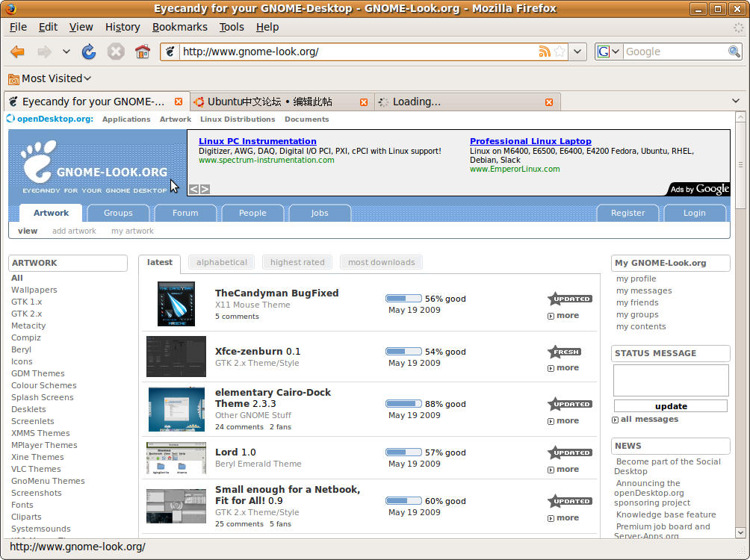Click the page scrollbar down arrow
This screenshot has width=750, height=560.
tap(740, 532)
